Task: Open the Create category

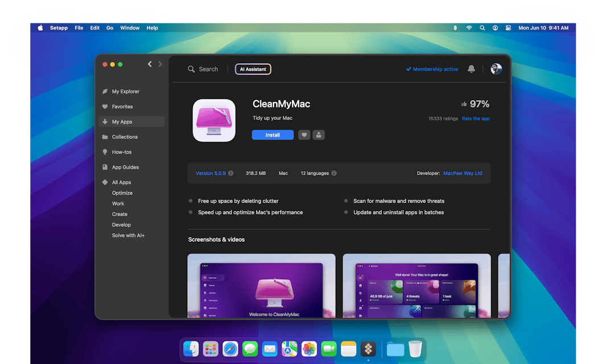Action: click(119, 214)
